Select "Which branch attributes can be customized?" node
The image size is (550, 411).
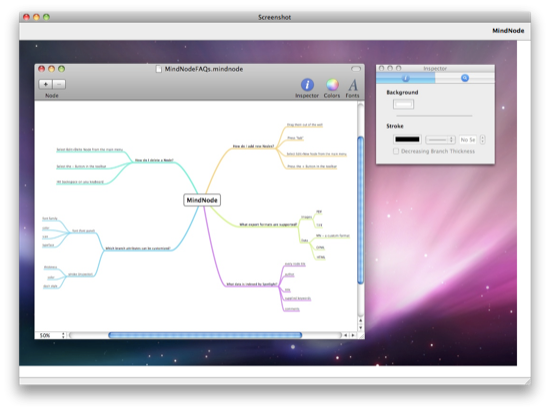(138, 248)
